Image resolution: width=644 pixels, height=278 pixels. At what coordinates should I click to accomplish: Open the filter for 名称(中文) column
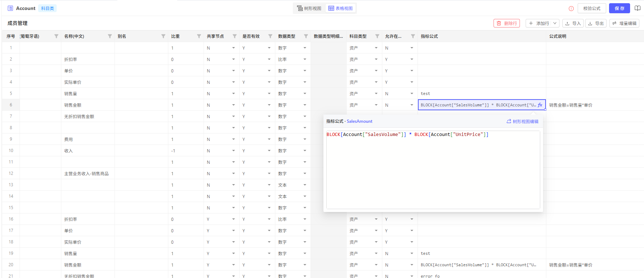(110, 36)
